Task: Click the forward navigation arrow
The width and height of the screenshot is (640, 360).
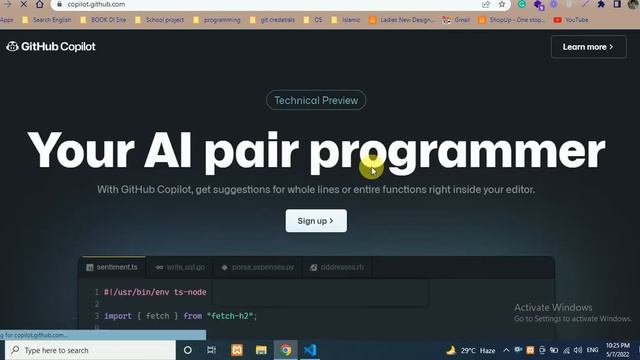Action: 7,4
